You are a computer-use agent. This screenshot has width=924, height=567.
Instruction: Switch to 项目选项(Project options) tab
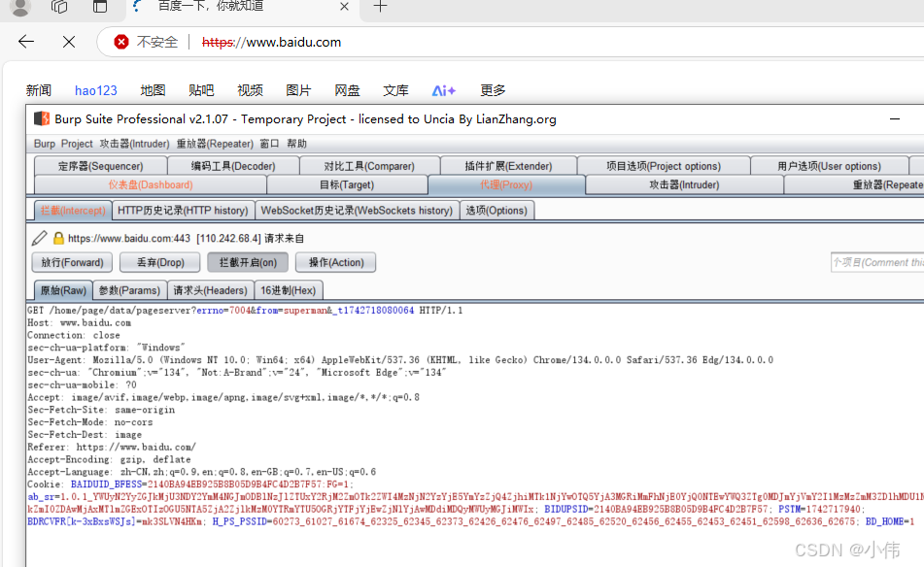click(x=664, y=166)
